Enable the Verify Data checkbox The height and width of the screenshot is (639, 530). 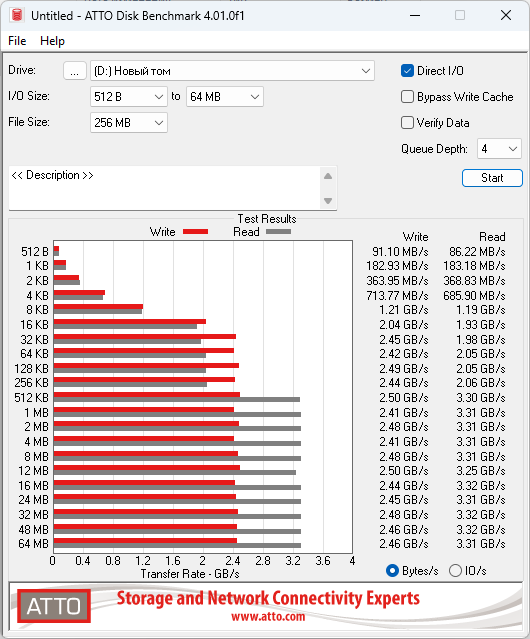(407, 123)
